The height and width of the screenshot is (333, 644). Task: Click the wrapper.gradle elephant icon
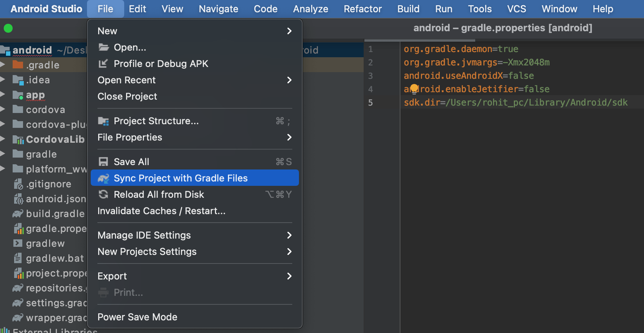click(x=18, y=318)
